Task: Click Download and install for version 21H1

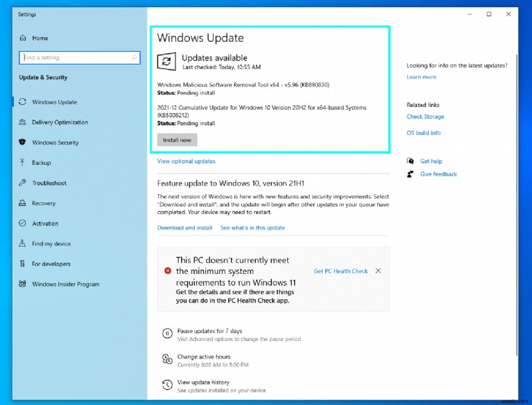Action: (184, 227)
